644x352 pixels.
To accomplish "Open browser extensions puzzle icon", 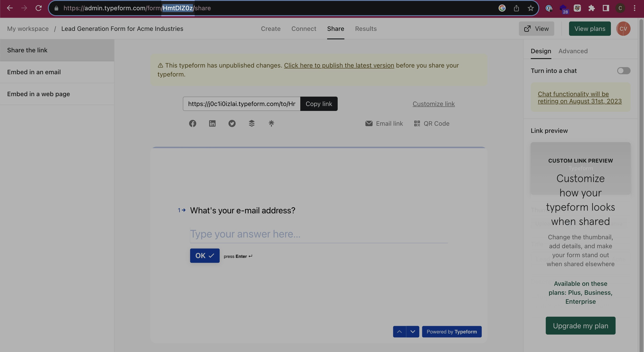I will click(x=591, y=8).
